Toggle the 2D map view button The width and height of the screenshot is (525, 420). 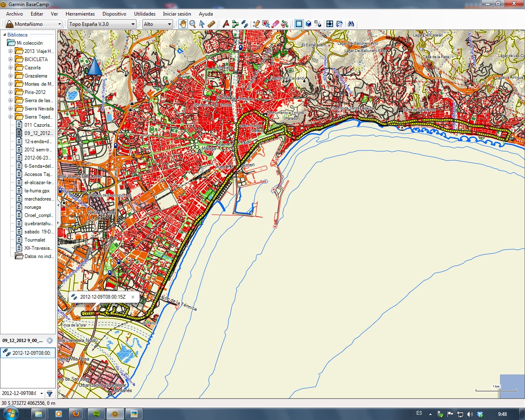[299, 24]
